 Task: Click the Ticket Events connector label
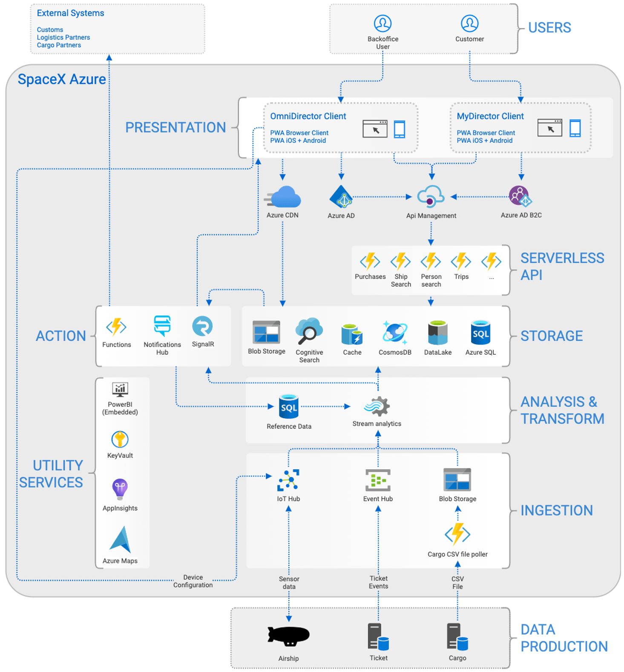378,583
